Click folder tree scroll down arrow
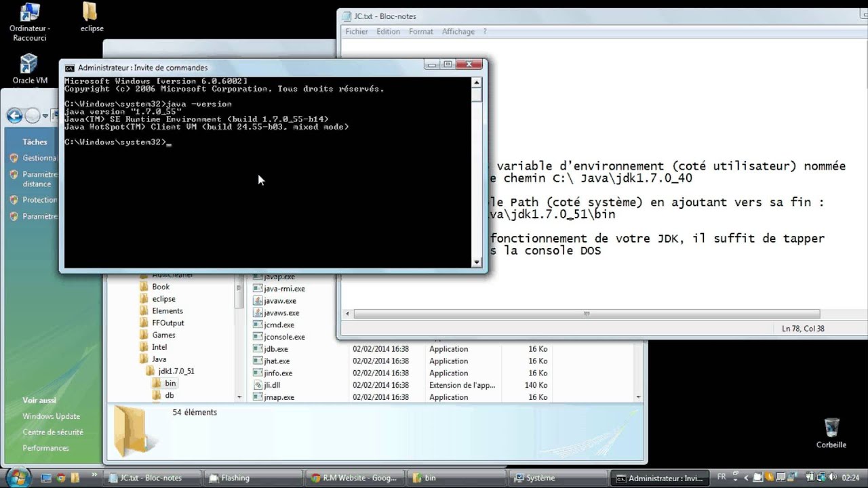868x488 pixels. click(x=239, y=396)
